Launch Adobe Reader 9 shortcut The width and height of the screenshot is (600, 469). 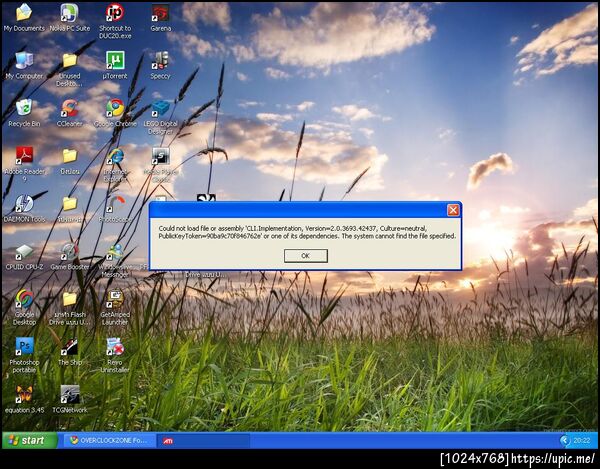pos(24,164)
